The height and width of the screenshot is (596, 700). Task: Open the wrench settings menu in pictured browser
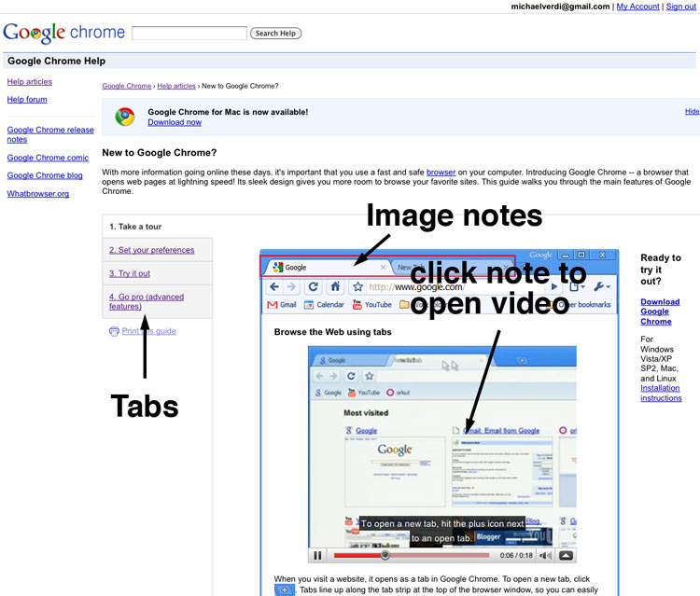[x=601, y=287]
